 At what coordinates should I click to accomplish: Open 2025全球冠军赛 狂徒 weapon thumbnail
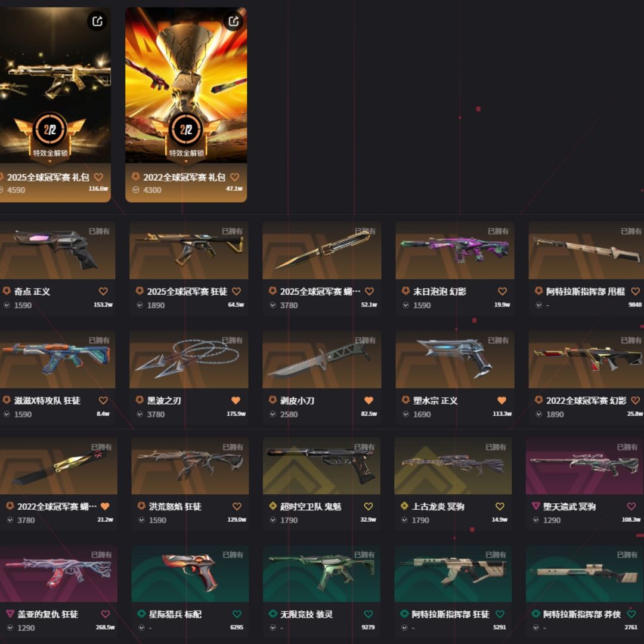point(189,250)
